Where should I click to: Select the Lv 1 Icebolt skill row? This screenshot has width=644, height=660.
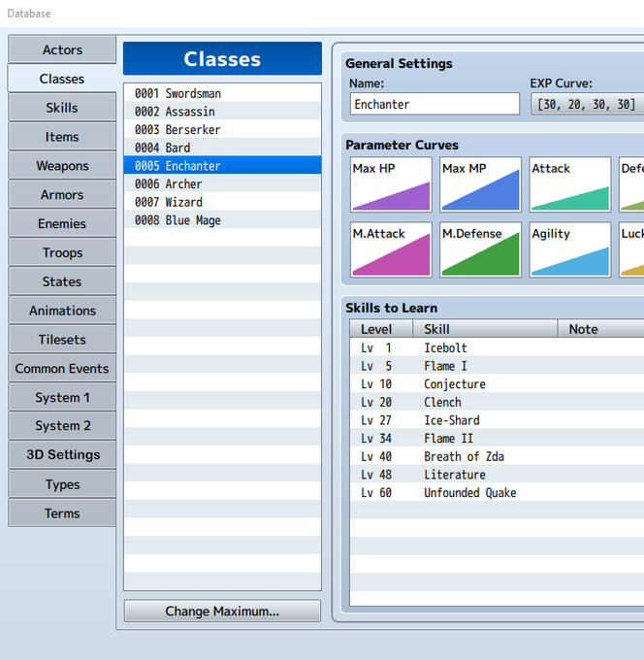click(498, 347)
